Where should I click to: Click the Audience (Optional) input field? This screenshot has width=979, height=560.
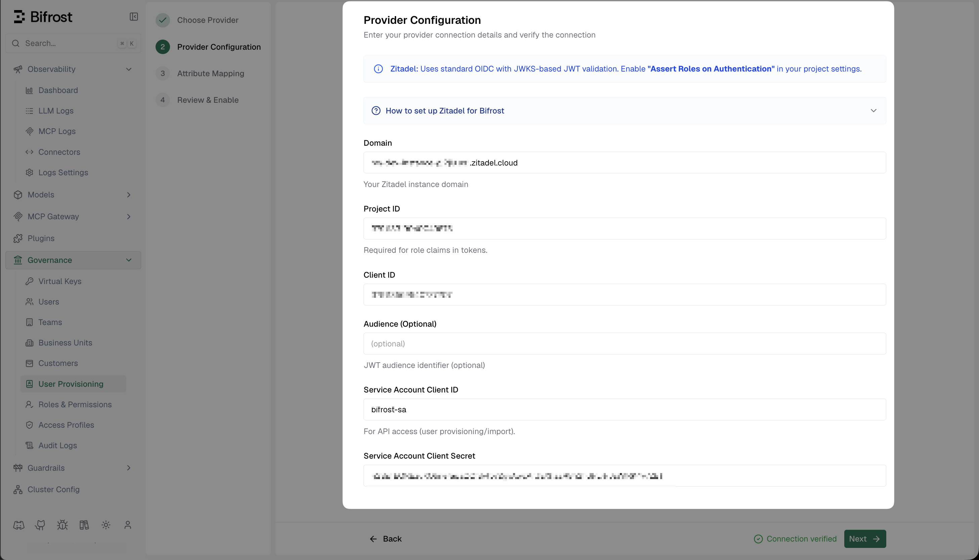pyautogui.click(x=625, y=343)
